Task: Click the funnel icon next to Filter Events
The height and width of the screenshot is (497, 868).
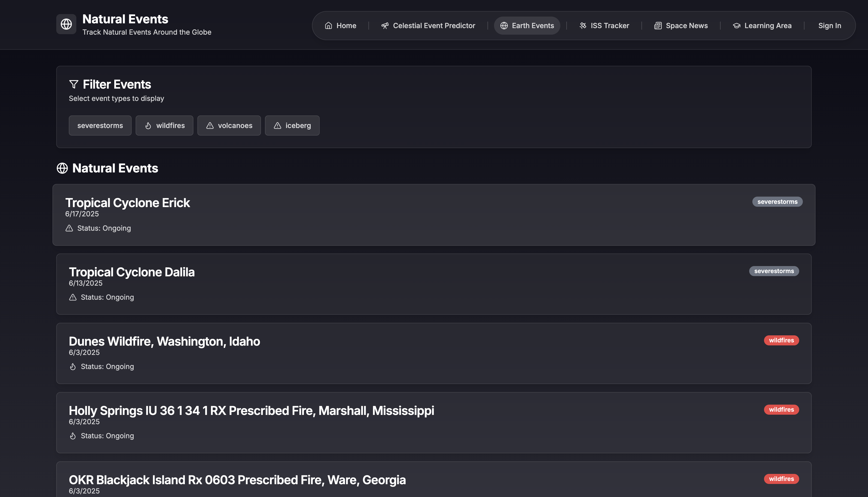Action: pyautogui.click(x=74, y=84)
